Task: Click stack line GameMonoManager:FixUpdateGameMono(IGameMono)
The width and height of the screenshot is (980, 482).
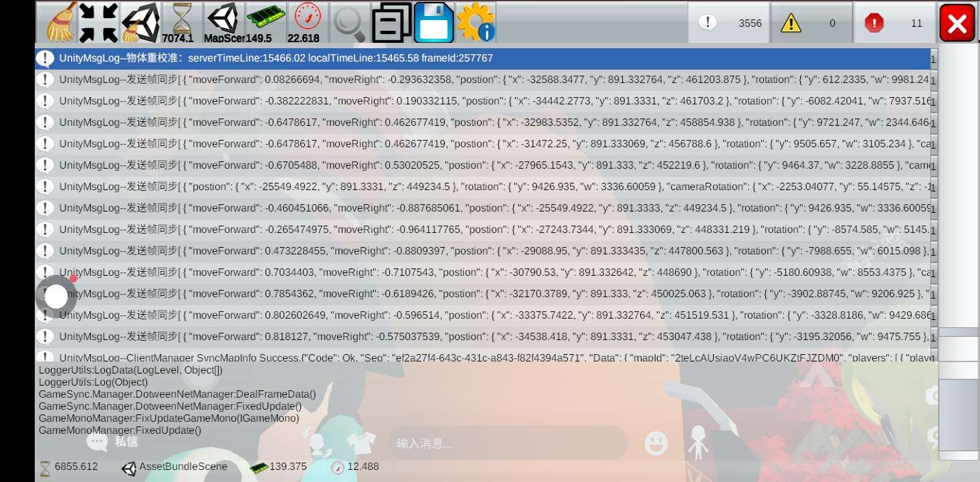Action: pyautogui.click(x=169, y=418)
